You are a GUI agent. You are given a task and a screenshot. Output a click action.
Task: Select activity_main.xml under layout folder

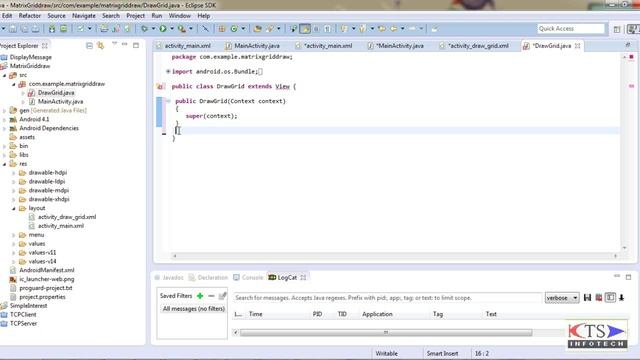click(x=61, y=226)
